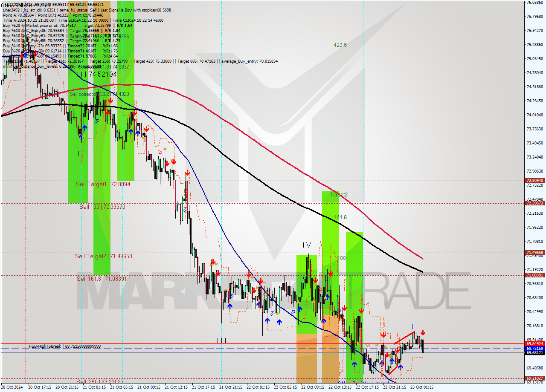Click the latest red sell arrow above last candle

pyautogui.click(x=423, y=332)
